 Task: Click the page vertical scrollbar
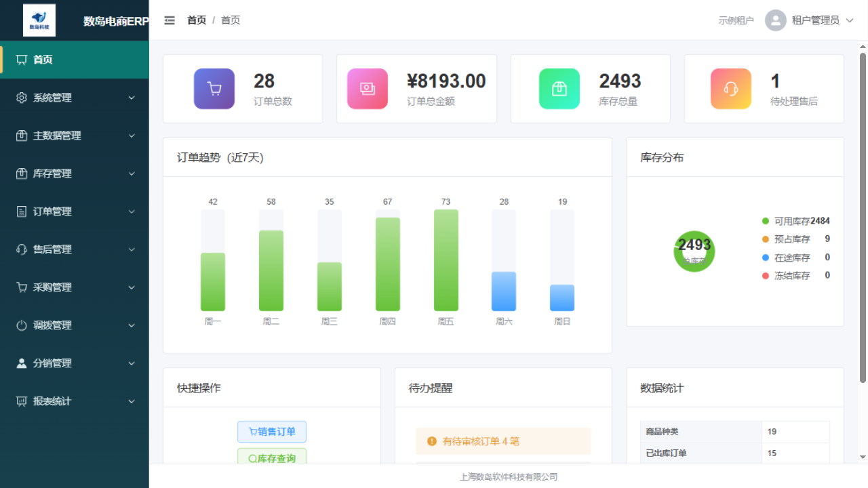click(x=863, y=217)
